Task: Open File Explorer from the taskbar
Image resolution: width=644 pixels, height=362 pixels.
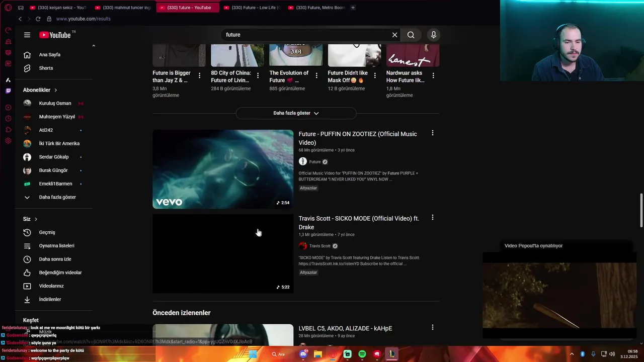Action: (x=318, y=354)
